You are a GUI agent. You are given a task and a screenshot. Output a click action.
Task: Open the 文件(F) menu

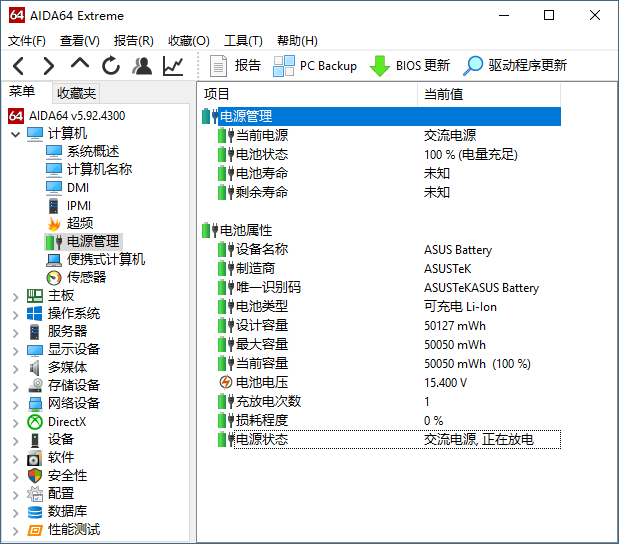pyautogui.click(x=27, y=41)
